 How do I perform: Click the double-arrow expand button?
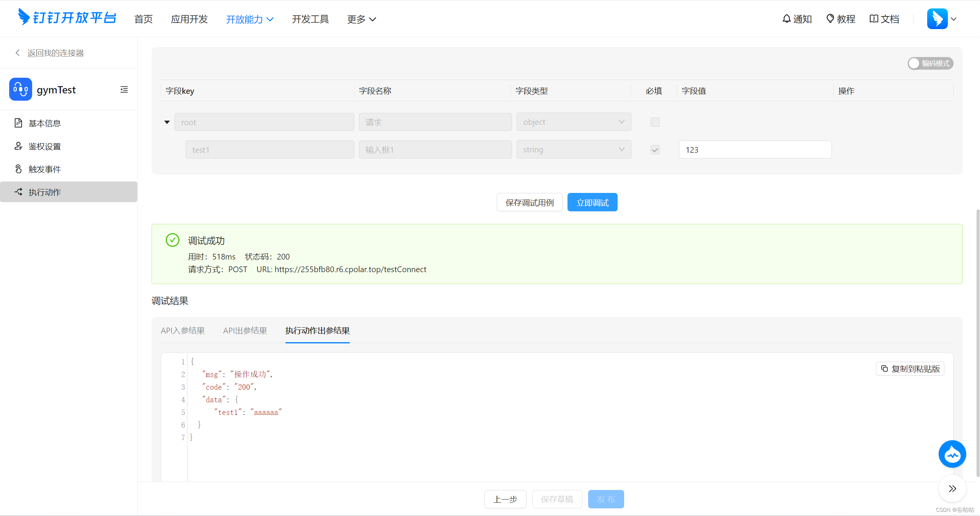(x=952, y=488)
